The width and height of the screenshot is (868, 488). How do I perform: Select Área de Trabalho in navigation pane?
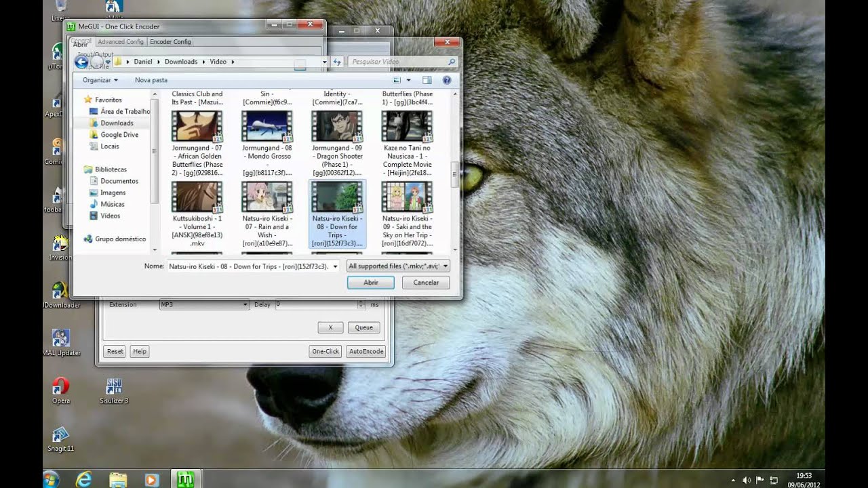click(120, 111)
